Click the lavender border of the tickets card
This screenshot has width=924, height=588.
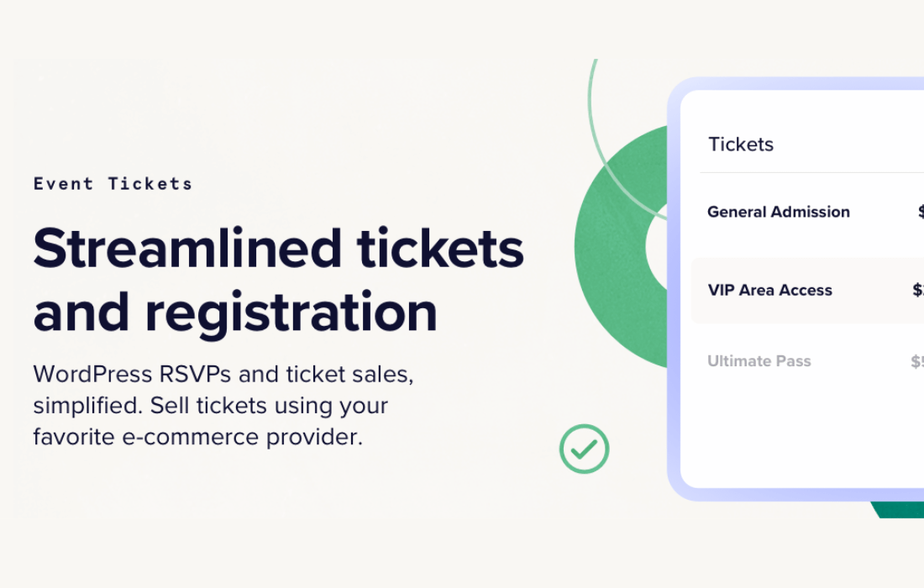[x=674, y=289]
